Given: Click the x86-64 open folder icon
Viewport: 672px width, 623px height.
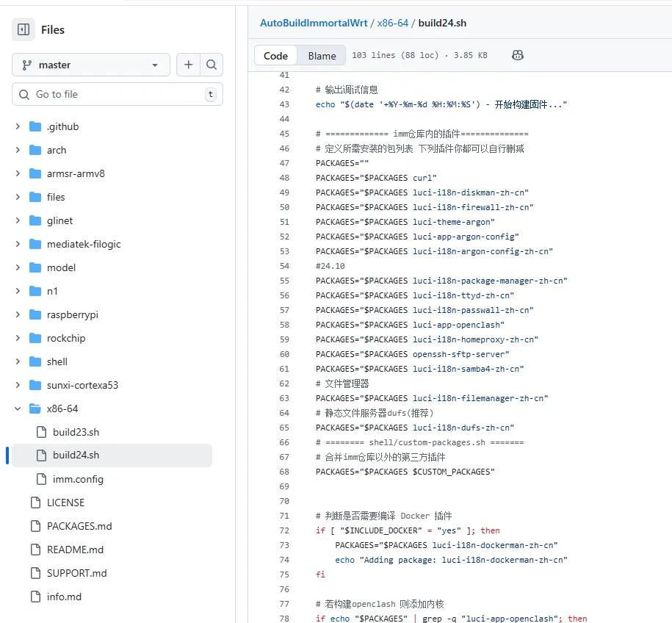Looking at the screenshot, I should pyautogui.click(x=35, y=408).
